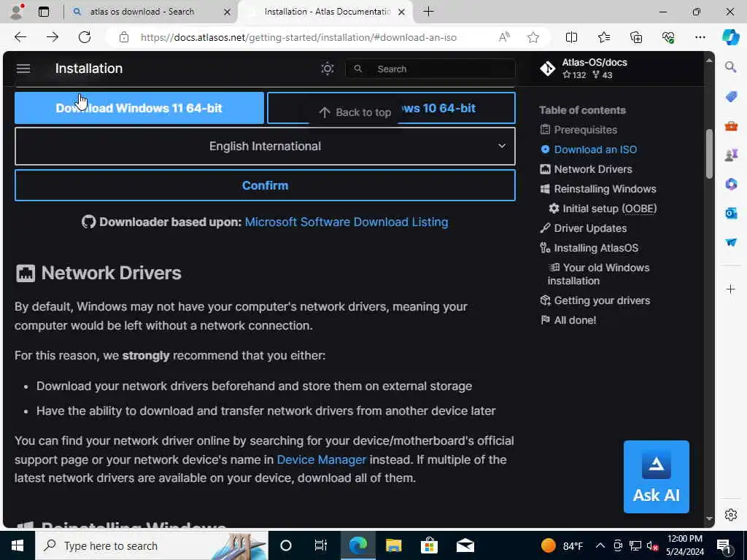747x560 pixels.
Task: Close the atlas os download tab
Action: tap(228, 12)
